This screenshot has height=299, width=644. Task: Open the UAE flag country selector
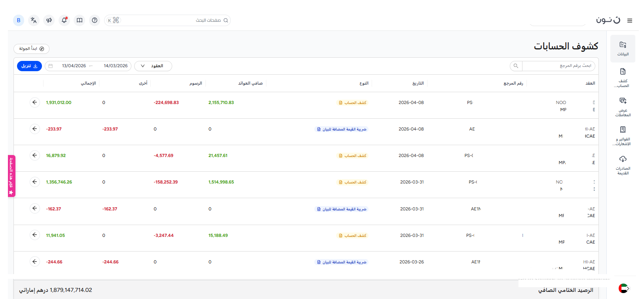point(624,288)
